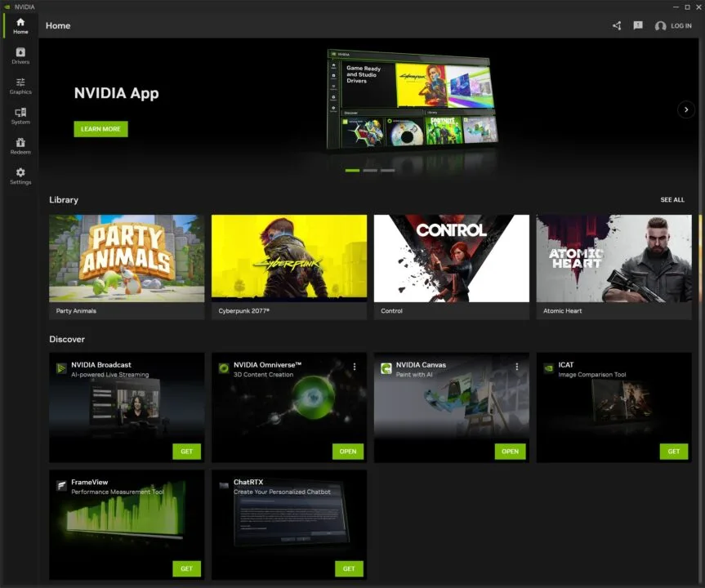Click OPEN on the NVIDIA Canvas card
Screen dimensions: 705x588
(510, 451)
